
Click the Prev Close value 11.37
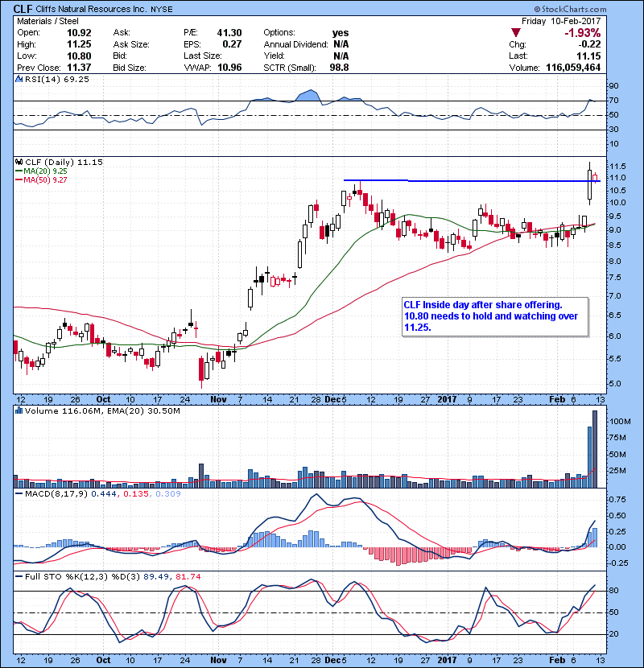(x=79, y=68)
